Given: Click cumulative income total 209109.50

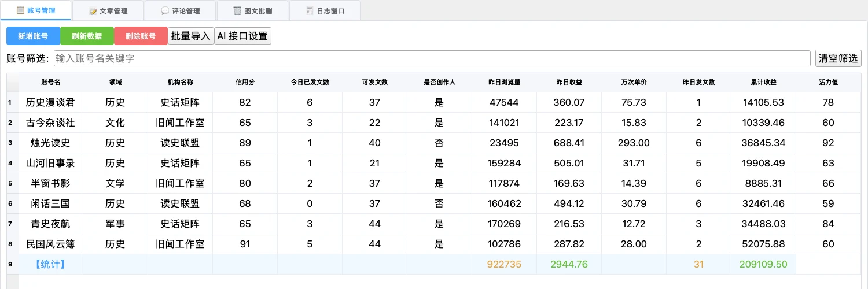Looking at the screenshot, I should 763,264.
